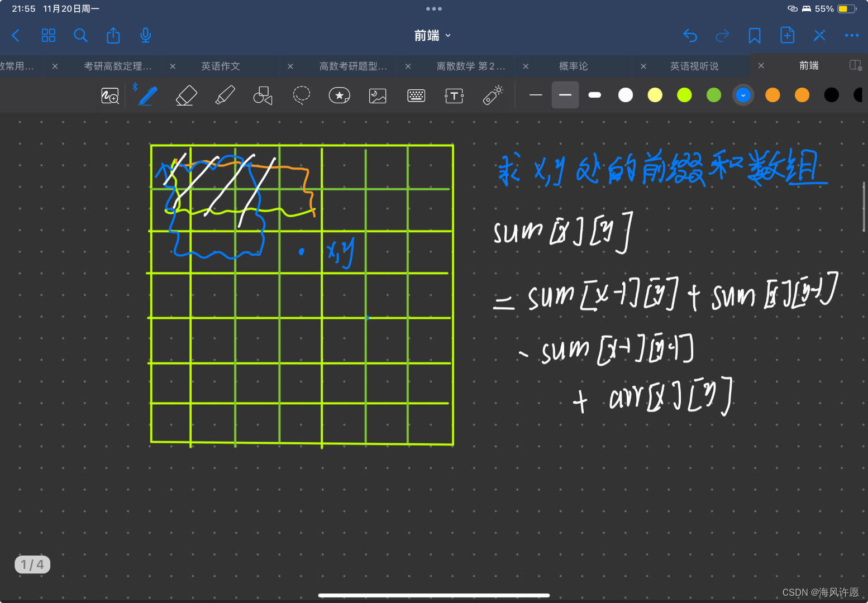The image size is (868, 603).
Task: Switch to the 考研高数定理 tab
Action: click(118, 66)
